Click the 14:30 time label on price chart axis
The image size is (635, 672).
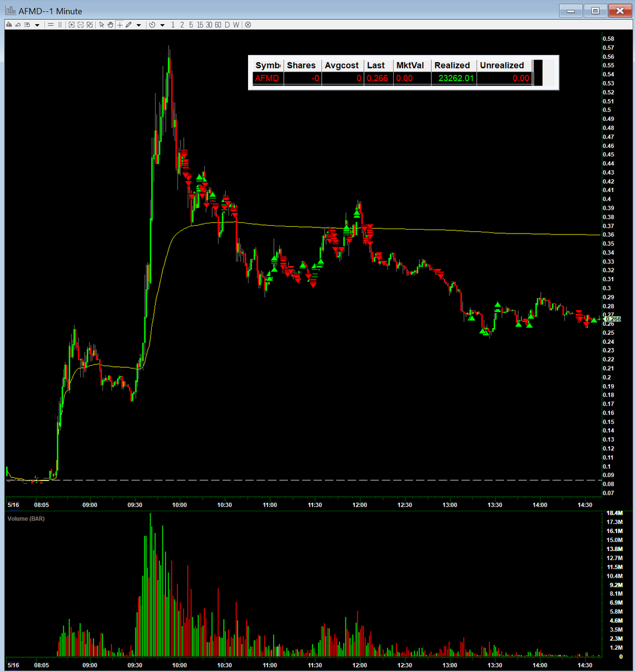click(585, 505)
